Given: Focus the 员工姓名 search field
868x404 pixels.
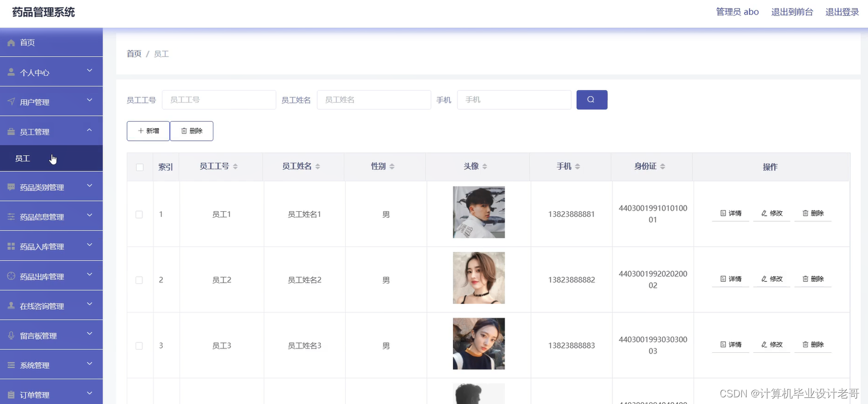Looking at the screenshot, I should coord(374,100).
